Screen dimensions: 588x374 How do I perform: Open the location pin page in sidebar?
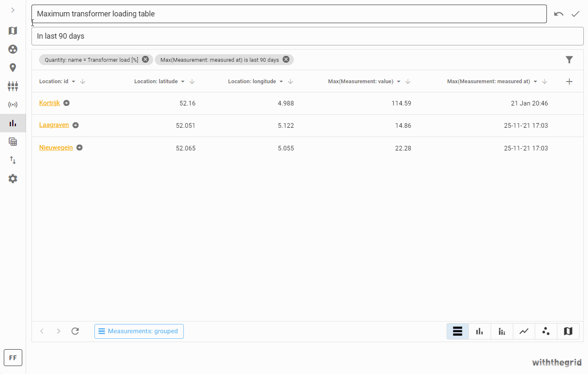tap(13, 68)
